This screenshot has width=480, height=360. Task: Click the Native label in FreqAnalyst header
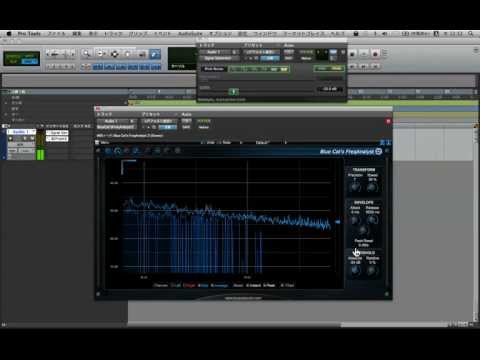204,127
